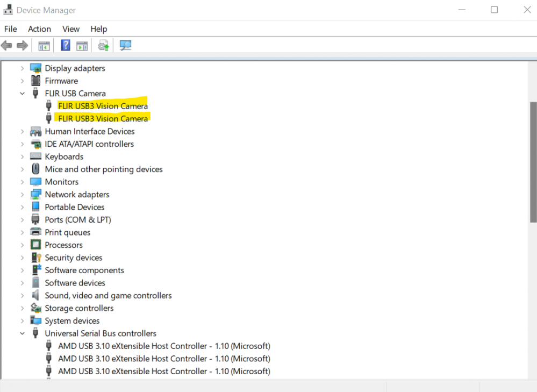Open the Action menu

[39, 29]
